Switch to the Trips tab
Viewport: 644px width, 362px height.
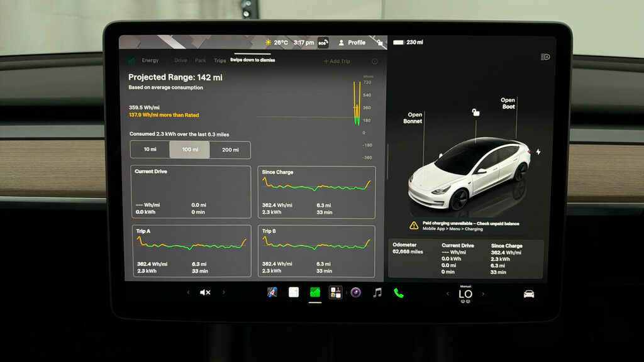tap(219, 61)
